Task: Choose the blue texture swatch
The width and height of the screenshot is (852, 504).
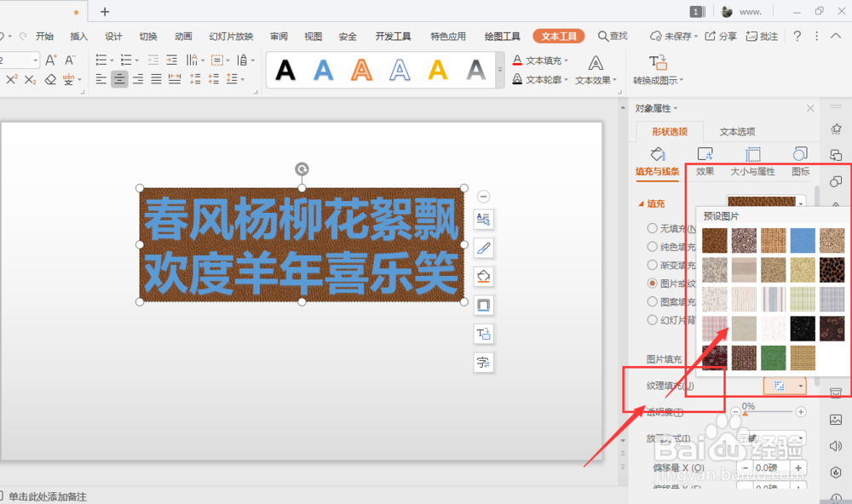Action: 803,241
